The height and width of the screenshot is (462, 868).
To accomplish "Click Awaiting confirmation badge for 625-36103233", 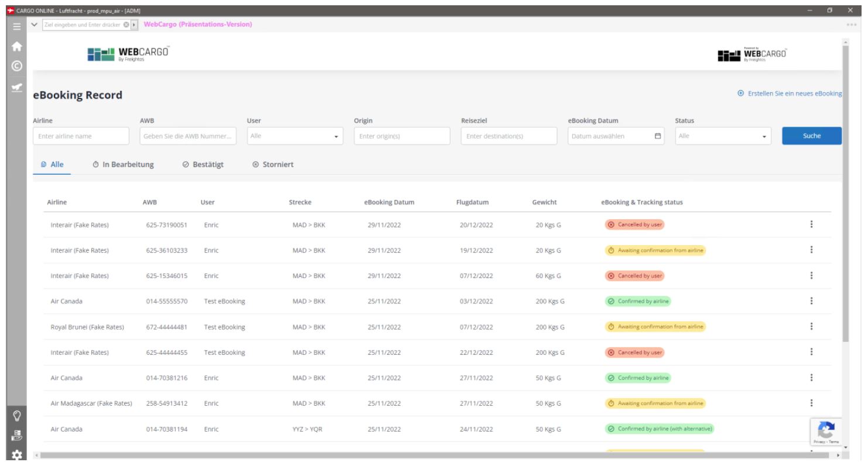I will pos(655,250).
